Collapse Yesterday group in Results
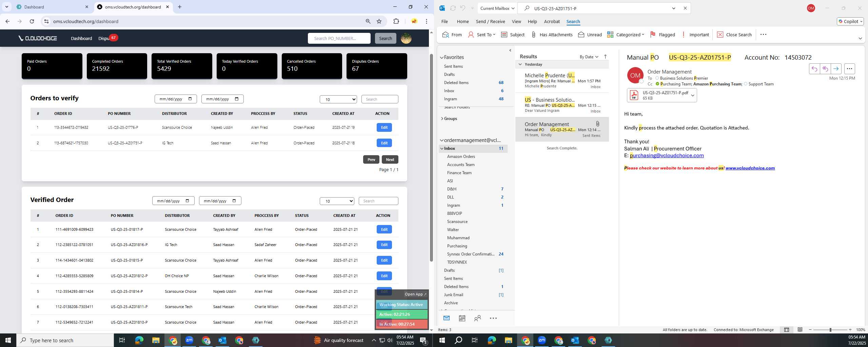 [520, 64]
